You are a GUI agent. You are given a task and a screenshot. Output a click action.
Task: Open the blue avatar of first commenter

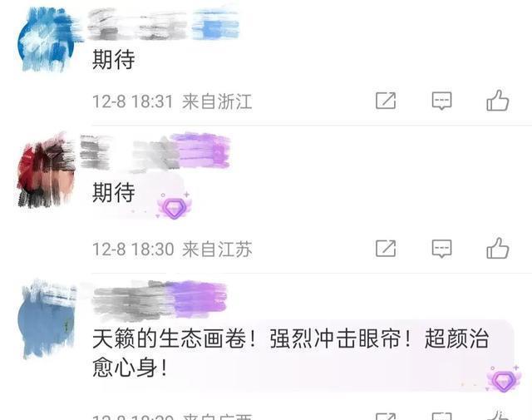tap(47, 40)
